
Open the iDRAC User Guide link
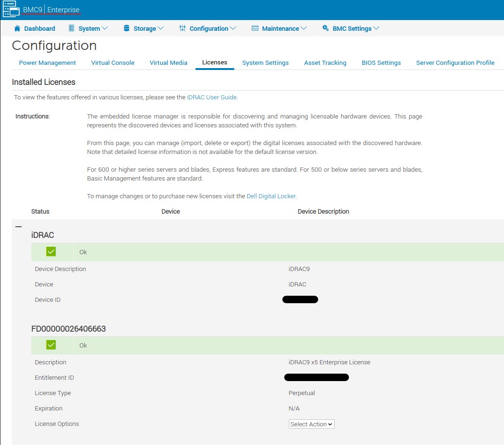click(212, 97)
